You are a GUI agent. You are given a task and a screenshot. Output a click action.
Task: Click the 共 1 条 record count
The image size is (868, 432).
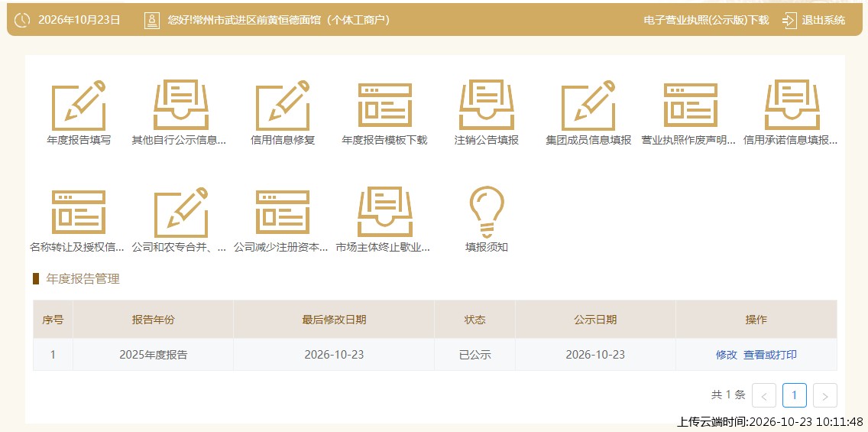point(728,395)
